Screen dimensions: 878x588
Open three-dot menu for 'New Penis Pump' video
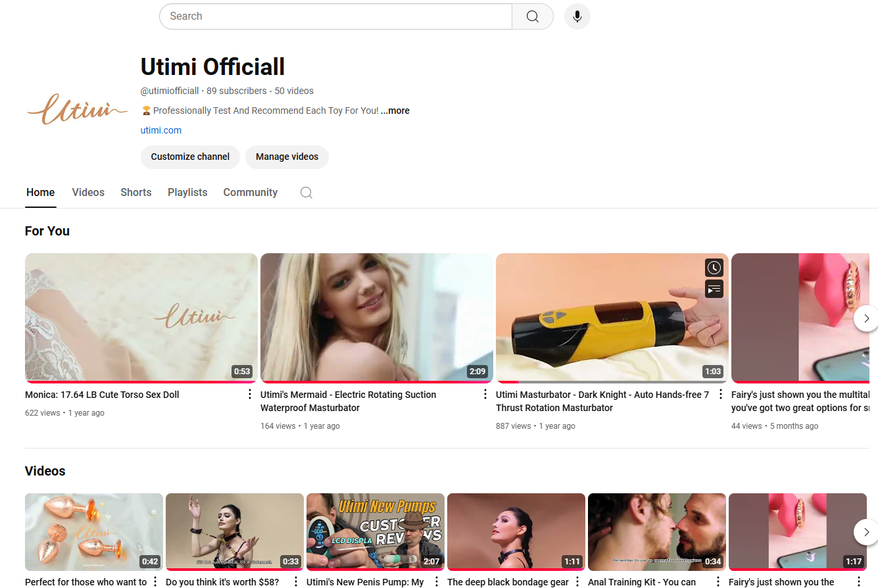coord(437,581)
